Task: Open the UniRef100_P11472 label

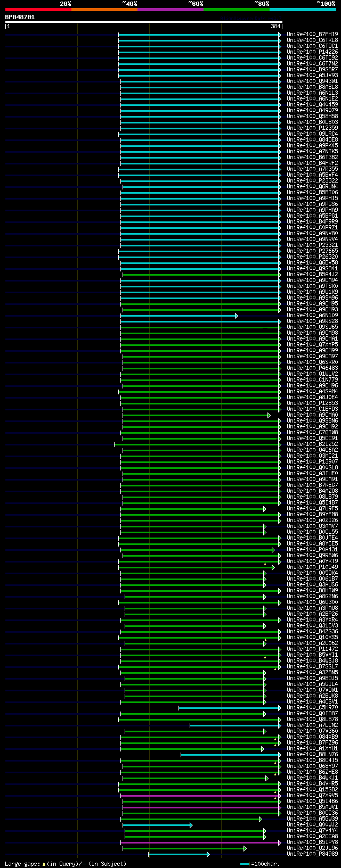Action: click(x=312, y=649)
